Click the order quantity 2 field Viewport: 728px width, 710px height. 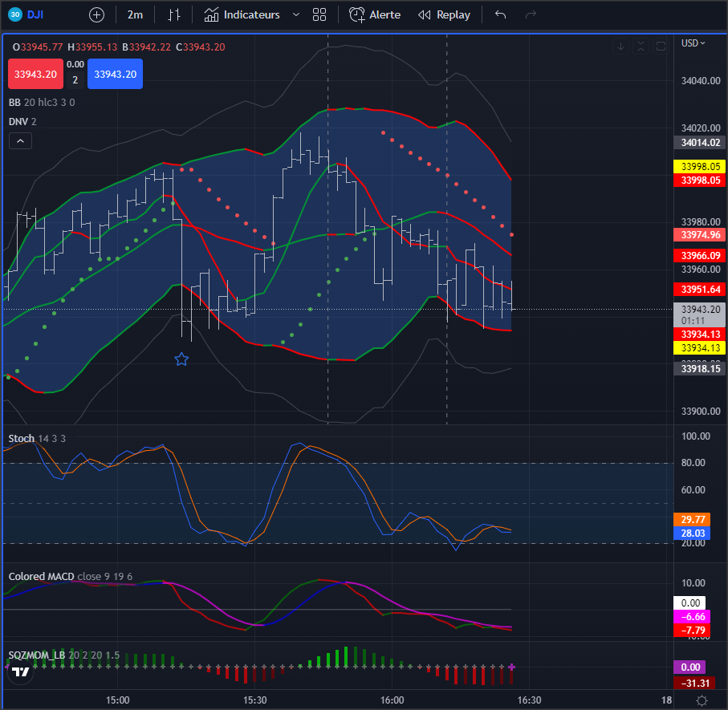coord(75,80)
